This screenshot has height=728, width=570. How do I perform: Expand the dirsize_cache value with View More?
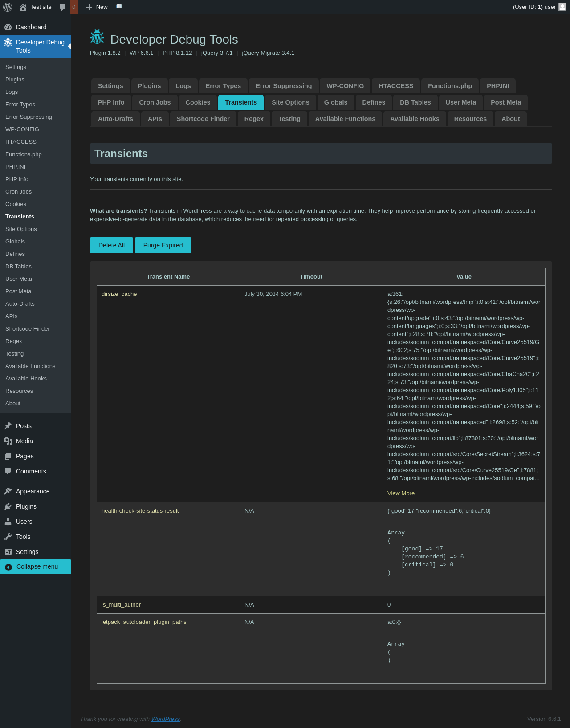(x=401, y=493)
